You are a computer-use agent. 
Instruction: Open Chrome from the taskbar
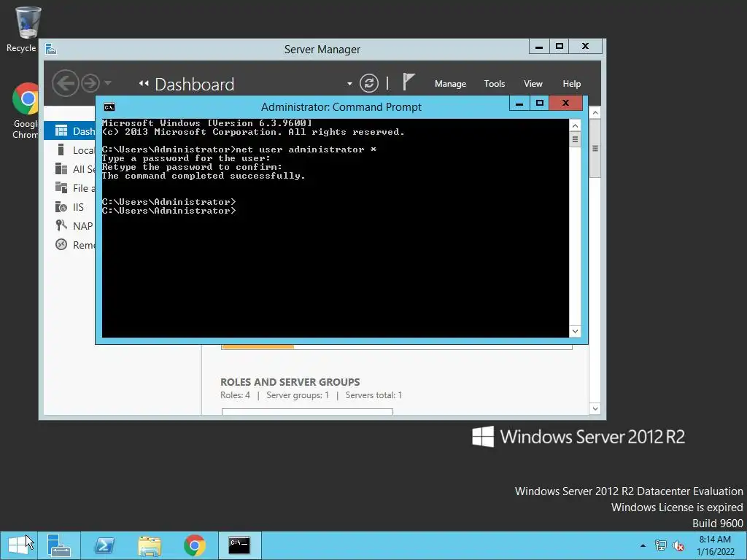tap(194, 545)
